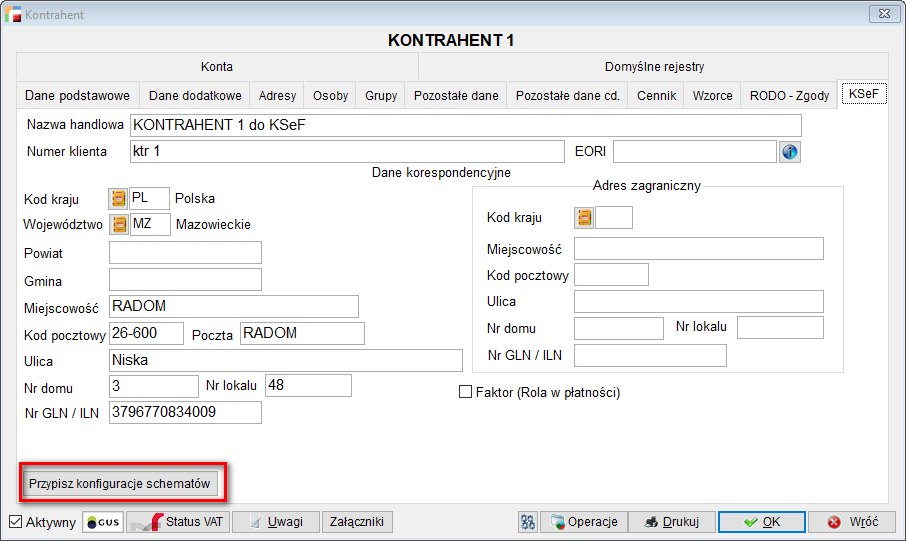Click the Nazwa handlowa text field
This screenshot has height=541, width=906.
click(465, 125)
